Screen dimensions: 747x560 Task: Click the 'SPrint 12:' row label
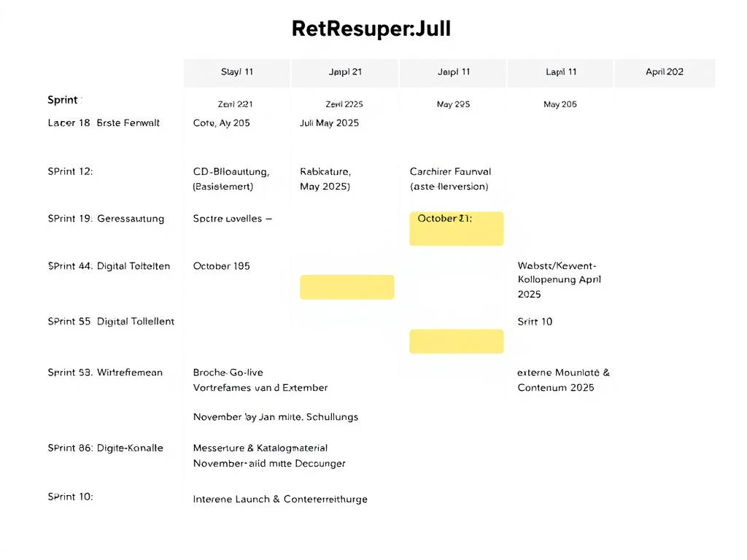point(70,171)
